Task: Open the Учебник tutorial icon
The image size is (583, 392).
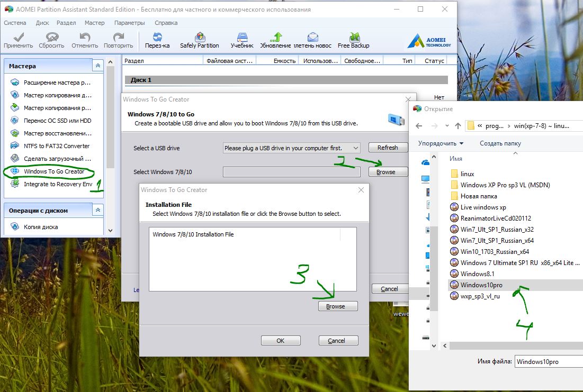Action: [242, 37]
